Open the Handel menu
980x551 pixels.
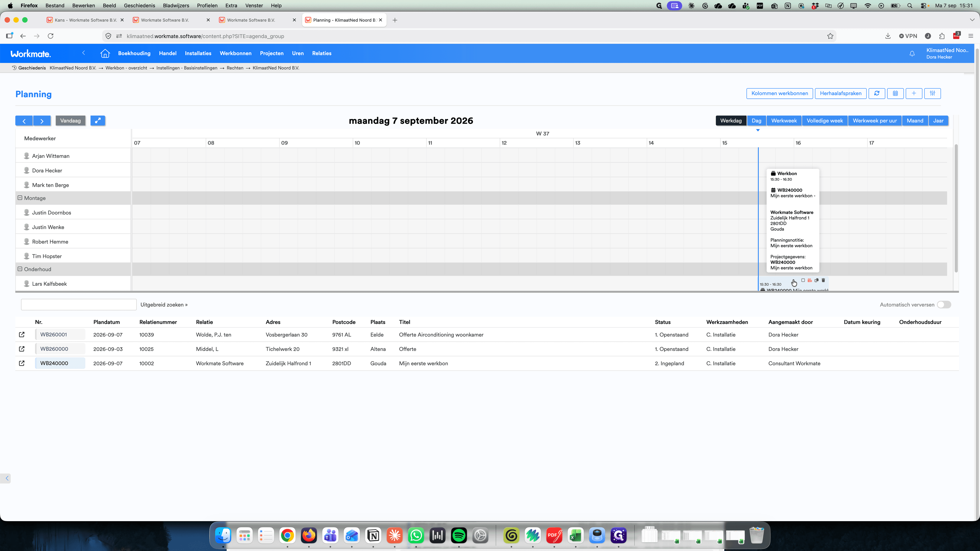[168, 53]
